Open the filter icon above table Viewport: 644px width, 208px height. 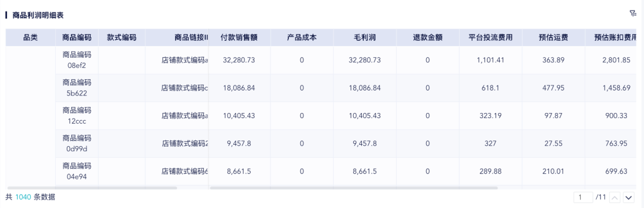(633, 13)
